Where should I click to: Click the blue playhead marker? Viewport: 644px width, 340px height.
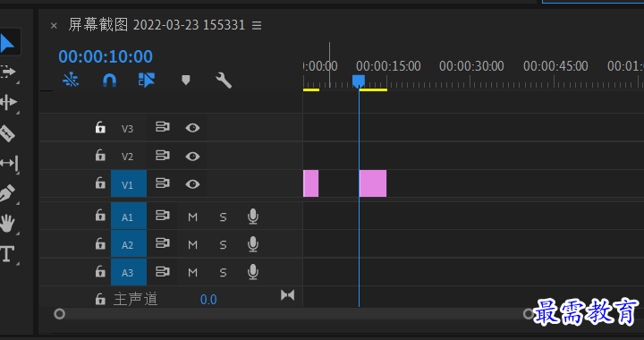pyautogui.click(x=359, y=81)
